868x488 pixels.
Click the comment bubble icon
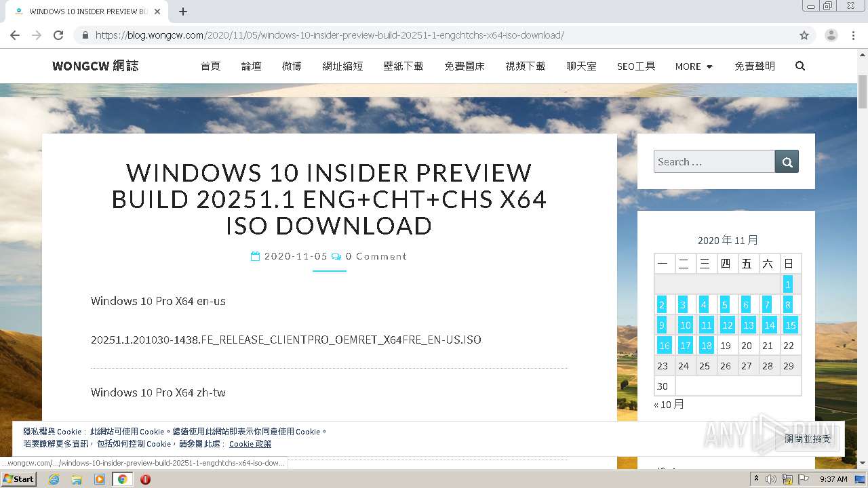click(337, 256)
